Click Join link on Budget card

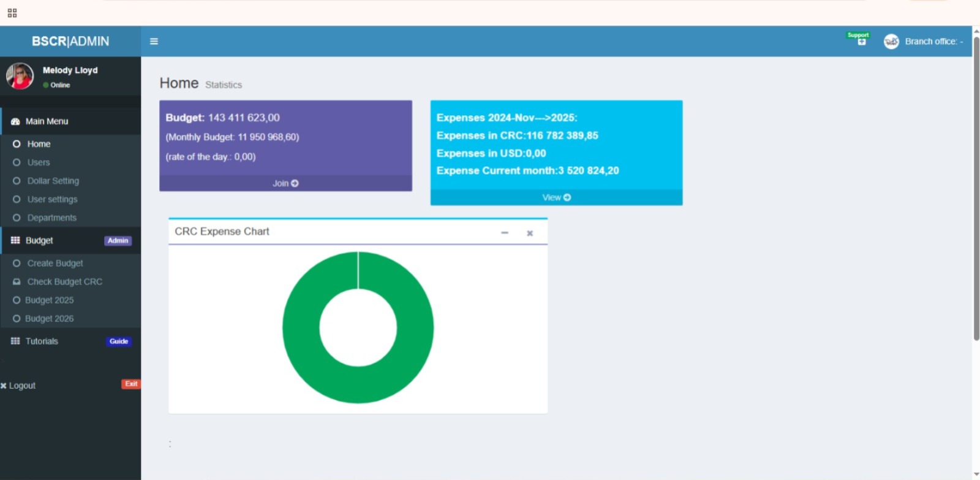[x=285, y=183]
